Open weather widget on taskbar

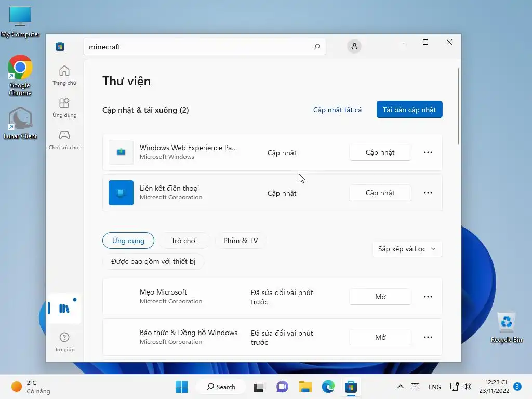pyautogui.click(x=31, y=387)
